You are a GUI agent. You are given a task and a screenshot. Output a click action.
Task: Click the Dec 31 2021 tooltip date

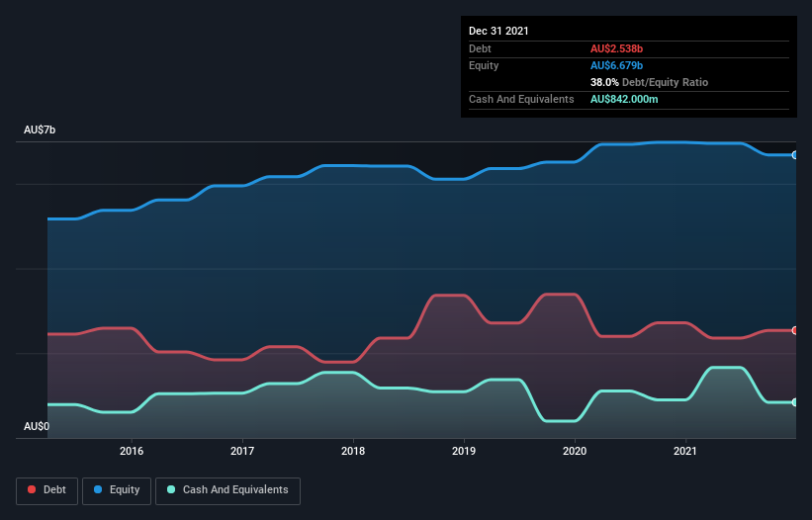point(498,31)
